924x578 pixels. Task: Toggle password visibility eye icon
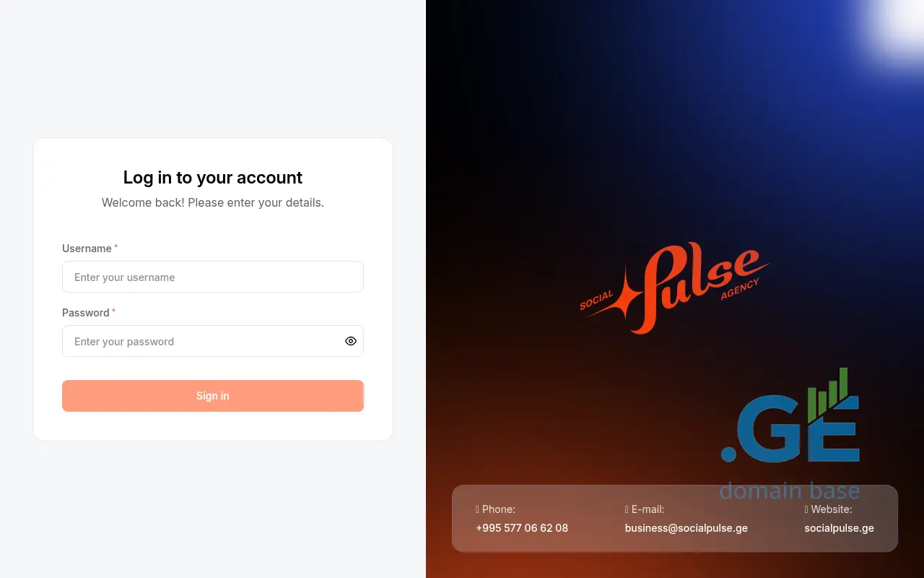pyautogui.click(x=351, y=341)
